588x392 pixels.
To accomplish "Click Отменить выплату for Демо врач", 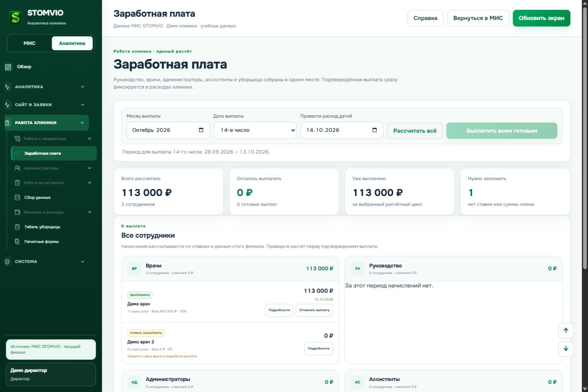I will coord(314,310).
